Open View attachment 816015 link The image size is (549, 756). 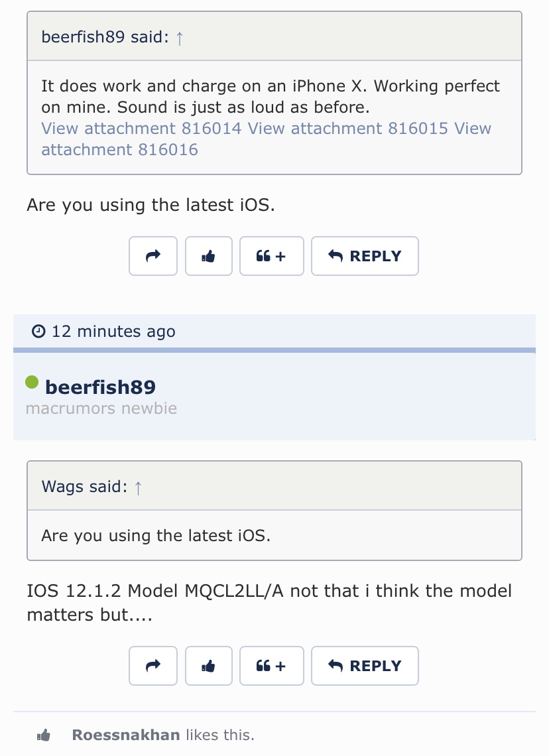[x=348, y=128]
